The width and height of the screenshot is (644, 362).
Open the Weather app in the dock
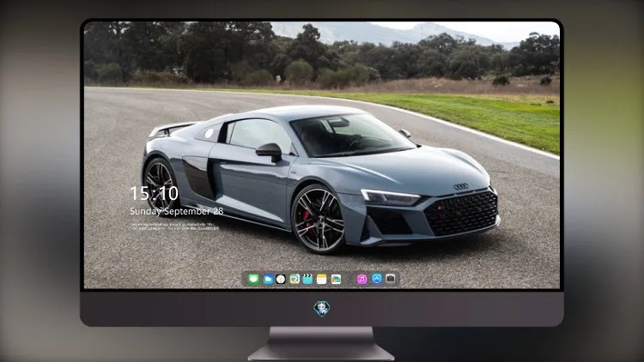[267, 280]
